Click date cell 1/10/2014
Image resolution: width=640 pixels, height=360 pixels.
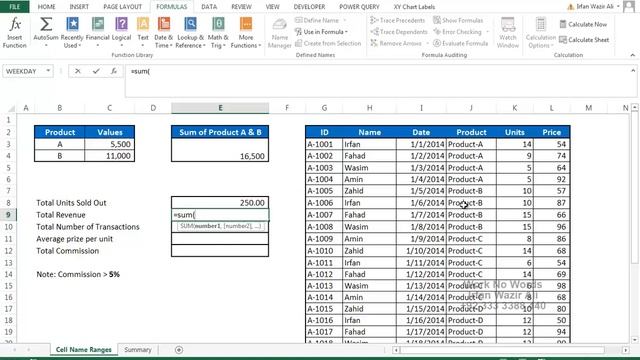pyautogui.click(x=421, y=251)
